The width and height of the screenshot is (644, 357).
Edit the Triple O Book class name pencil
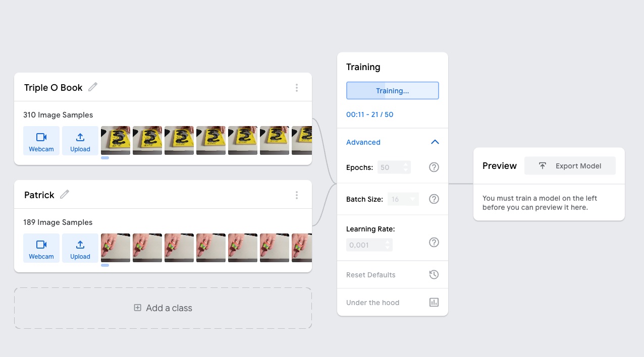(93, 87)
